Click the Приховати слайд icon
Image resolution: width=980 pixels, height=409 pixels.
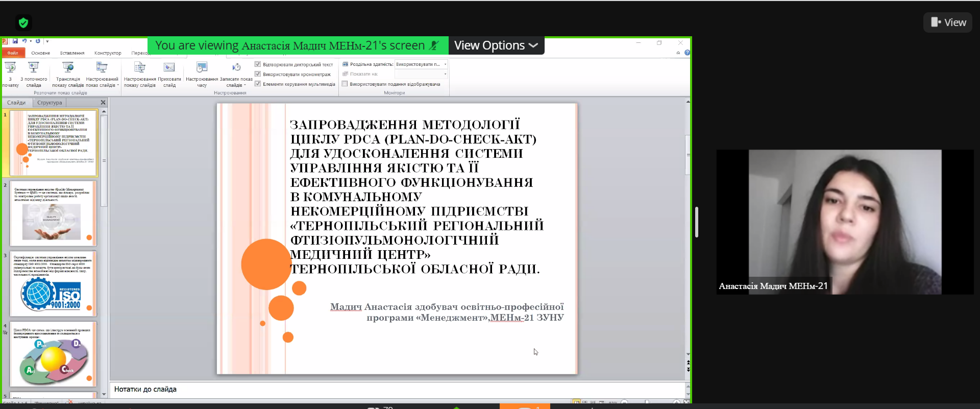(x=169, y=67)
